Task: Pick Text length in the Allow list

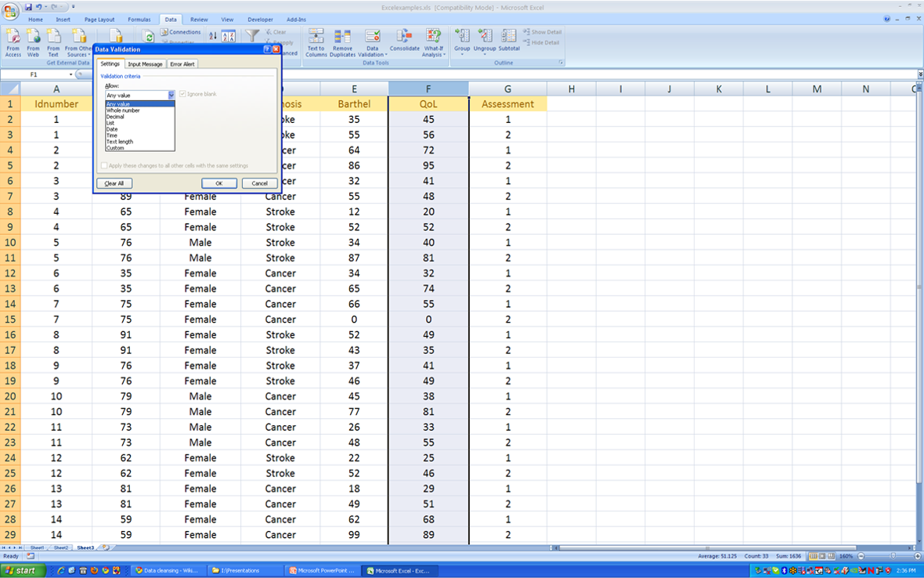Action: [x=120, y=142]
